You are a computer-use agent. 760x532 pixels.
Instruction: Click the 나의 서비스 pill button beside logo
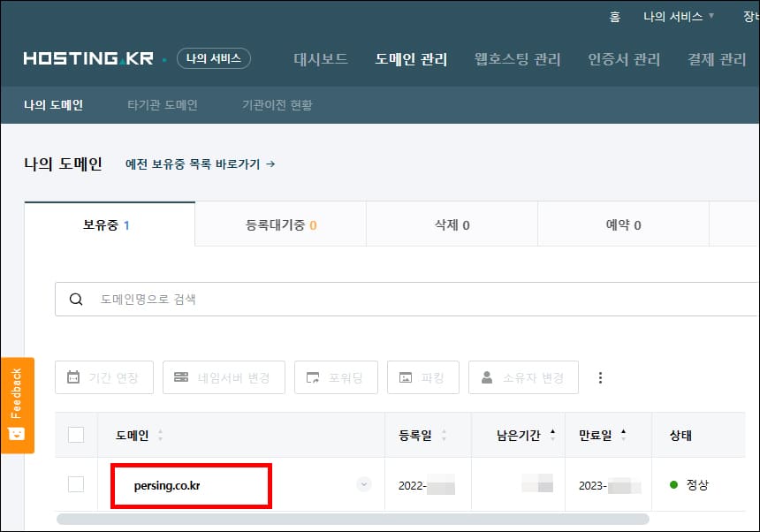click(216, 57)
